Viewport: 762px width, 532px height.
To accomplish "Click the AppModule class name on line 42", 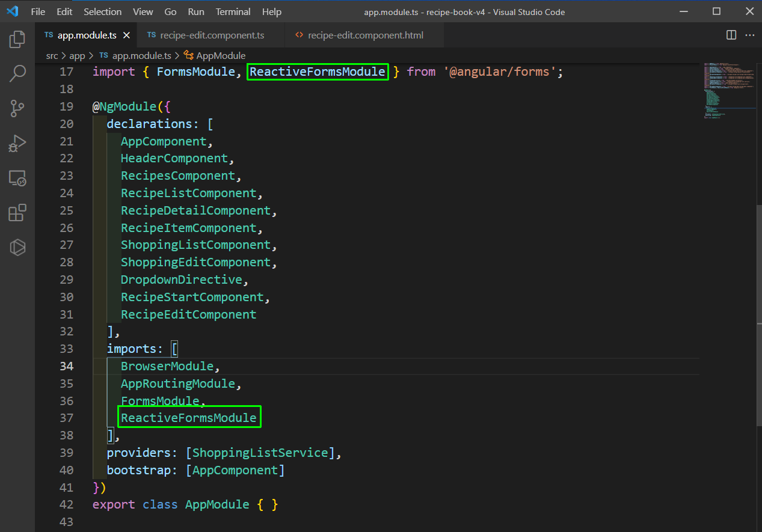I will [217, 504].
